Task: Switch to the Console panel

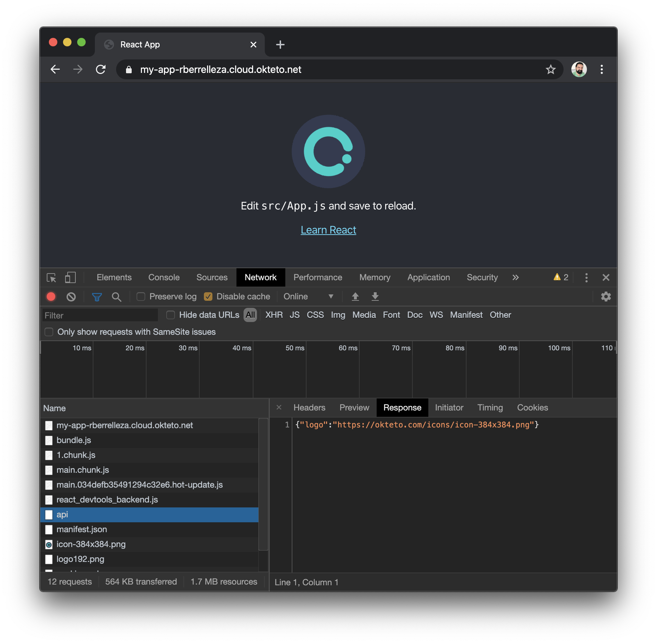Action: 164,277
